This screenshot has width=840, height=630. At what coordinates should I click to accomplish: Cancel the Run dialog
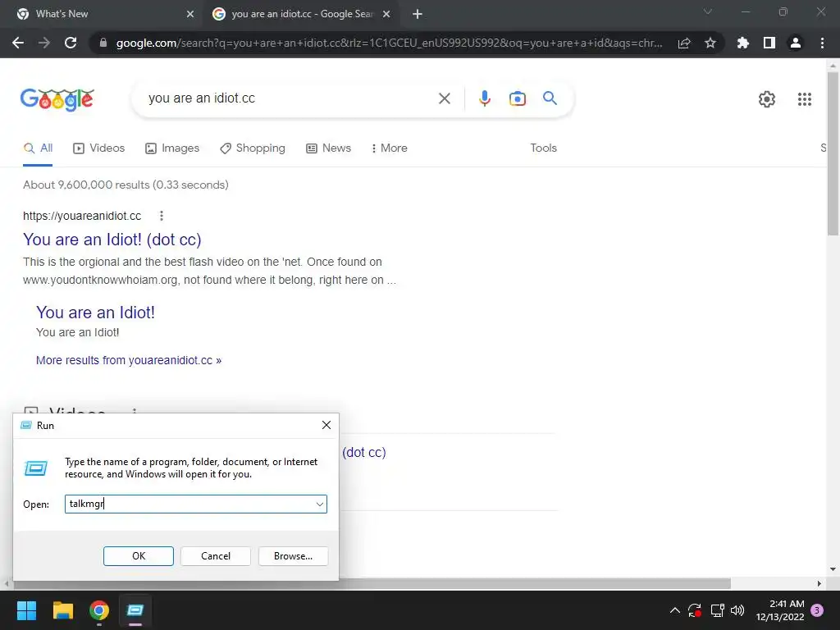point(216,556)
